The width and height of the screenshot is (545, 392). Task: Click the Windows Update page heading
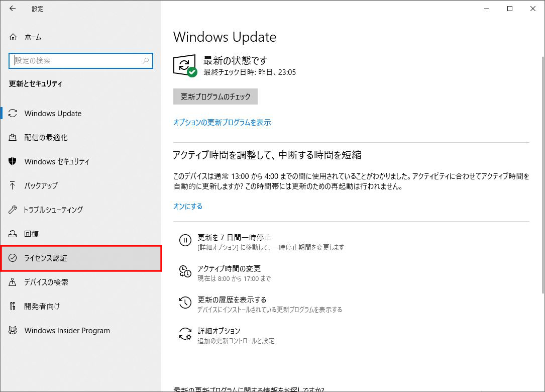[x=225, y=37]
